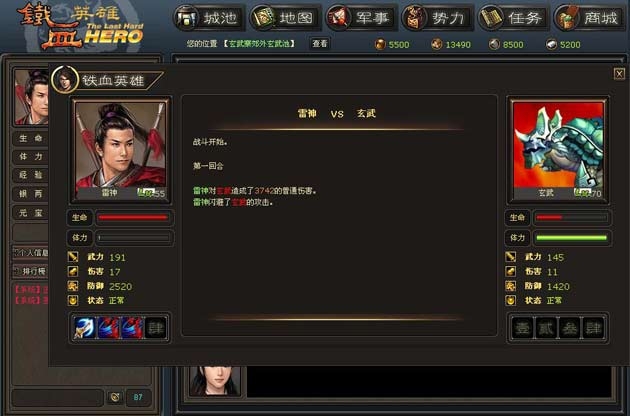Select 雷神's third red skill icon
The width and height of the screenshot is (630, 416).
(x=132, y=328)
